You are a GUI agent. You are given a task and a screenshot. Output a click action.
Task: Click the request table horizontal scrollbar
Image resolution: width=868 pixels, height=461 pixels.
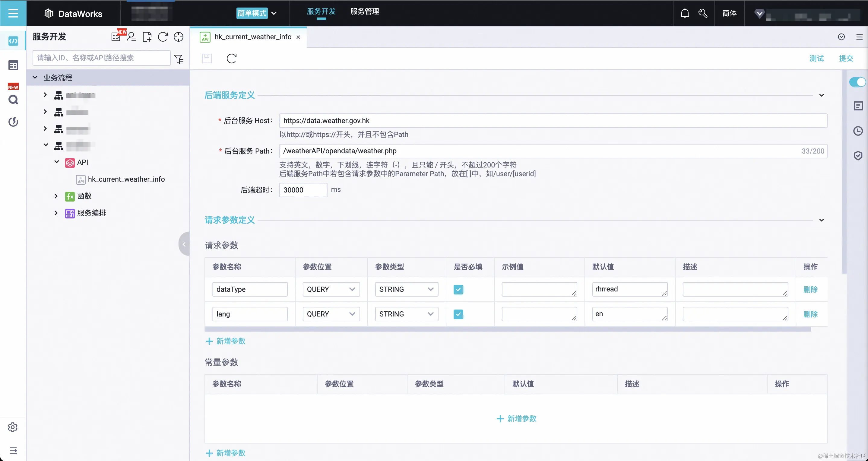click(x=508, y=329)
